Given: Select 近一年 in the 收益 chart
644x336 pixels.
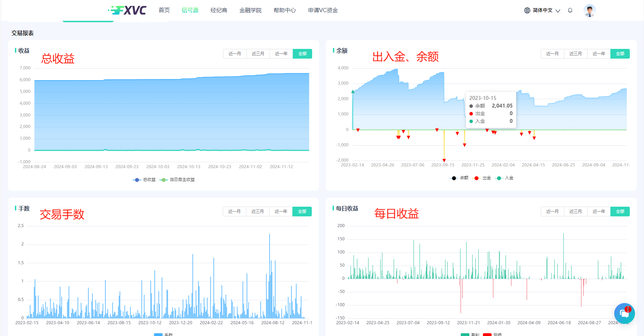Looking at the screenshot, I should click(281, 54).
